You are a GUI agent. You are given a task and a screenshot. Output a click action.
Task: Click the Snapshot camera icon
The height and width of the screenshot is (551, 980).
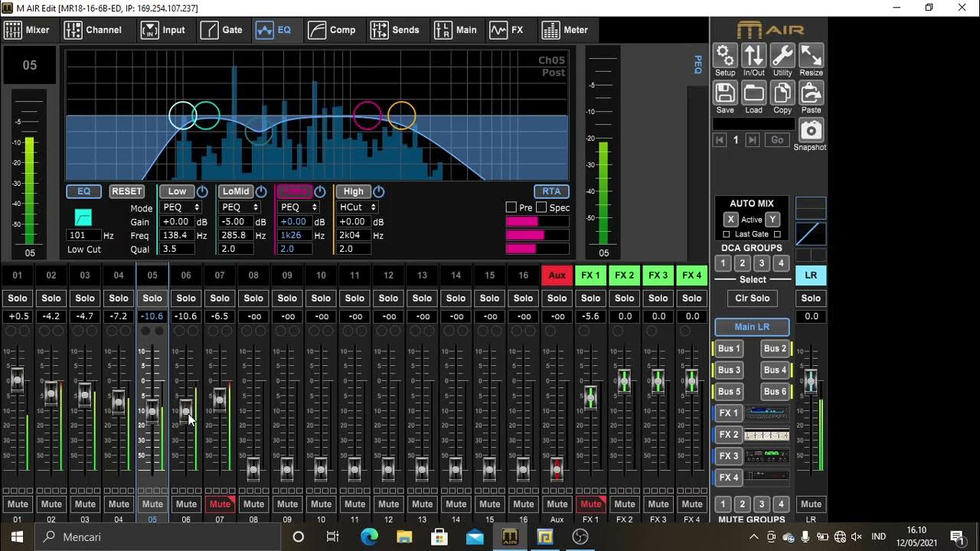tap(811, 130)
